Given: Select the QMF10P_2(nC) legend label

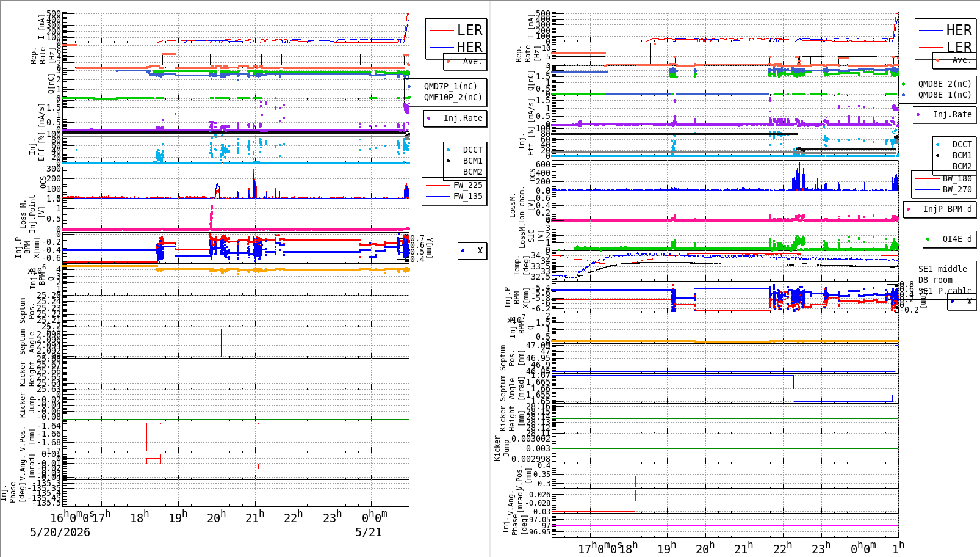Looking at the screenshot, I should pyautogui.click(x=453, y=97).
